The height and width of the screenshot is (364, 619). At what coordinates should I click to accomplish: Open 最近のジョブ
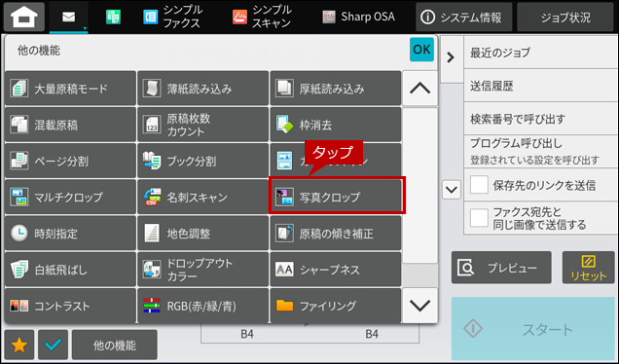pos(540,53)
